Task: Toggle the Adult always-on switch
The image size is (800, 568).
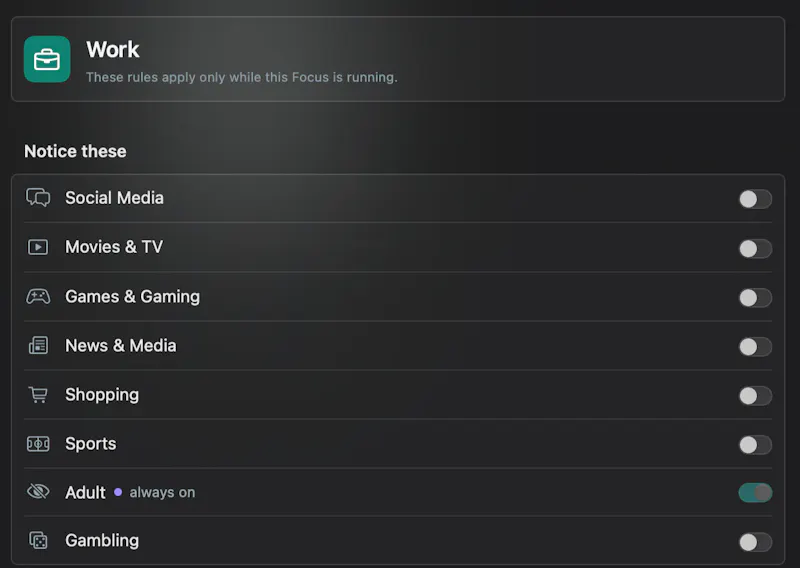Action: coord(755,492)
